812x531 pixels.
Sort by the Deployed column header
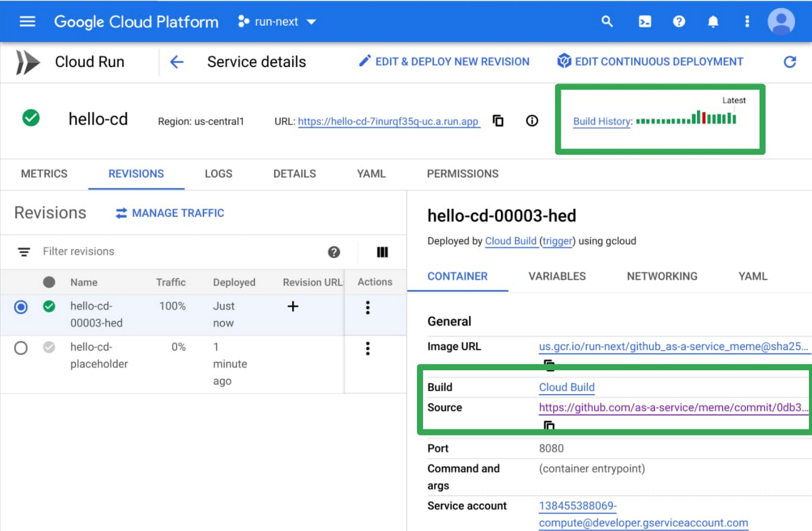click(x=234, y=282)
